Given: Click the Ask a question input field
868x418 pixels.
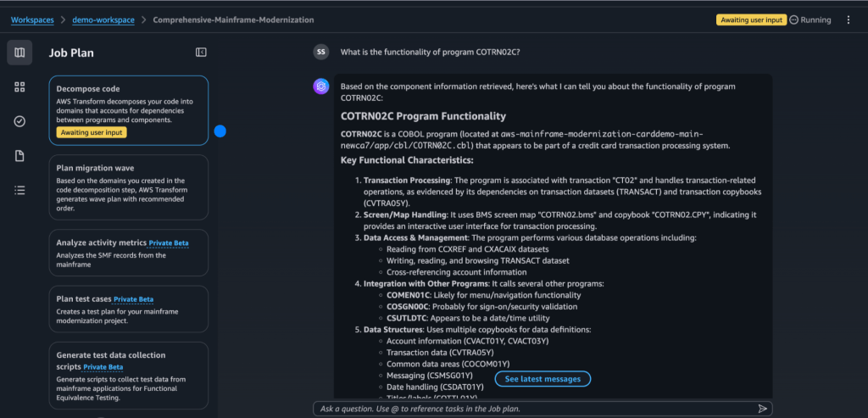Looking at the screenshot, I should pyautogui.click(x=534, y=408).
